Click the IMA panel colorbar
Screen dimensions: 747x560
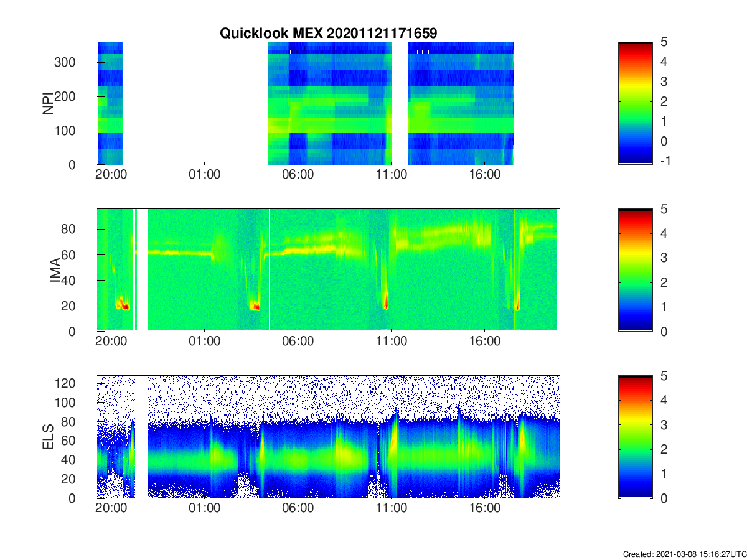click(x=636, y=270)
